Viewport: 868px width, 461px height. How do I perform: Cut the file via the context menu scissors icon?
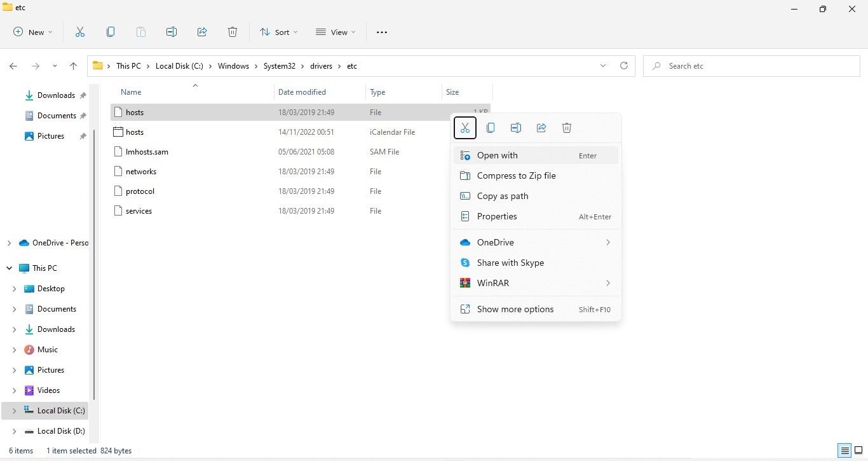[465, 128]
